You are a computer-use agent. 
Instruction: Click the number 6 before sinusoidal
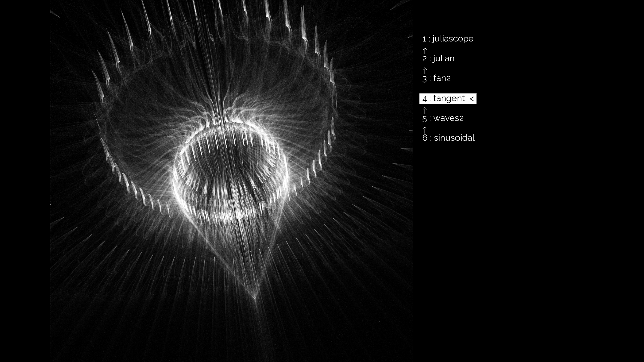[425, 138]
